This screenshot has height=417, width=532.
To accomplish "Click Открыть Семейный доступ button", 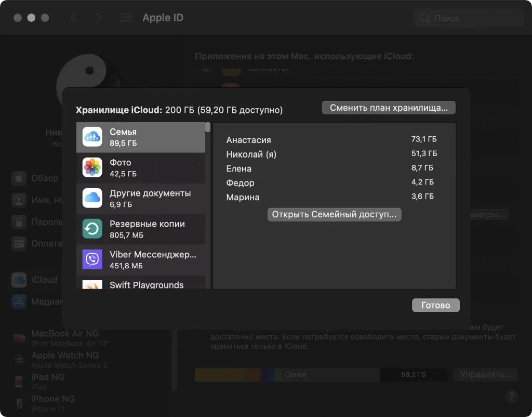I will 334,215.
